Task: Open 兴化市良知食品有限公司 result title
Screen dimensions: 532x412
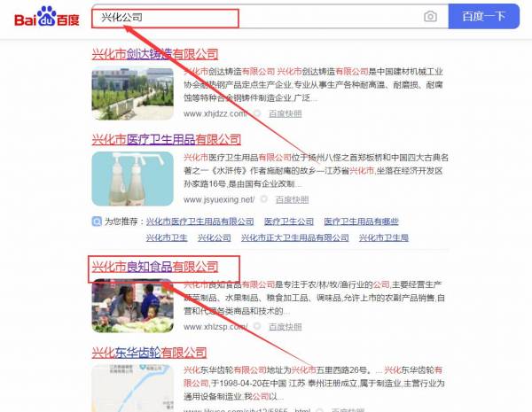Action: pos(155,267)
